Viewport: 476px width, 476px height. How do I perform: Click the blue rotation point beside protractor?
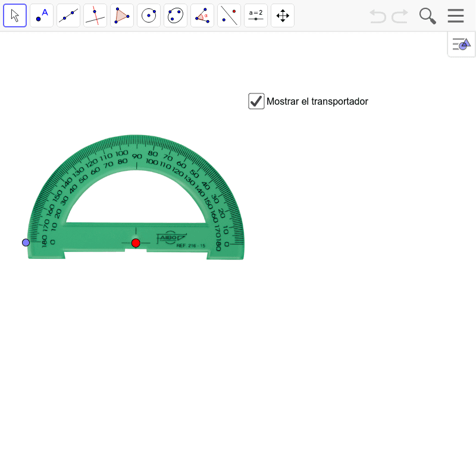pos(26,243)
